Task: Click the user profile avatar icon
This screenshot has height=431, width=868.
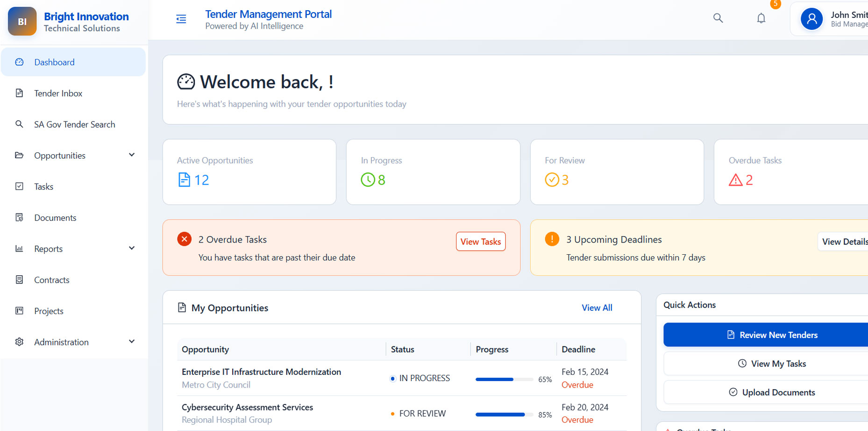Action: [811, 19]
